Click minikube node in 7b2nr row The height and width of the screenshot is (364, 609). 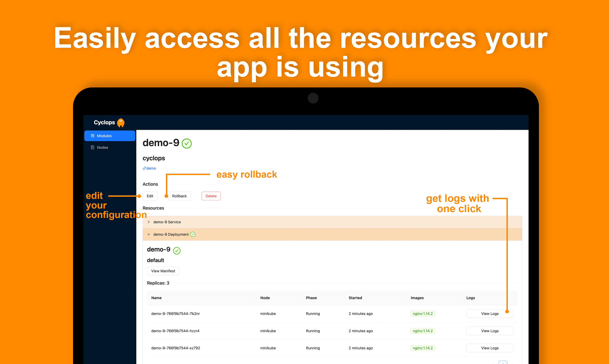(268, 313)
